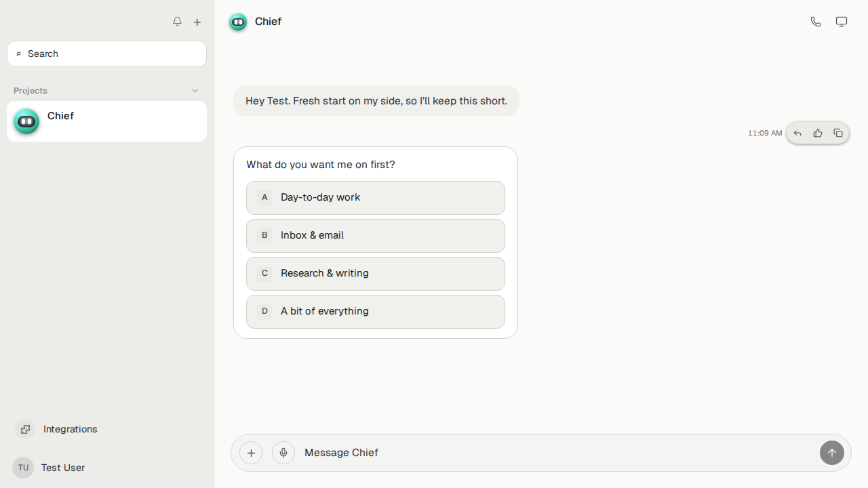This screenshot has height=488, width=868.
Task: Start a voice call with Chief
Action: click(816, 22)
